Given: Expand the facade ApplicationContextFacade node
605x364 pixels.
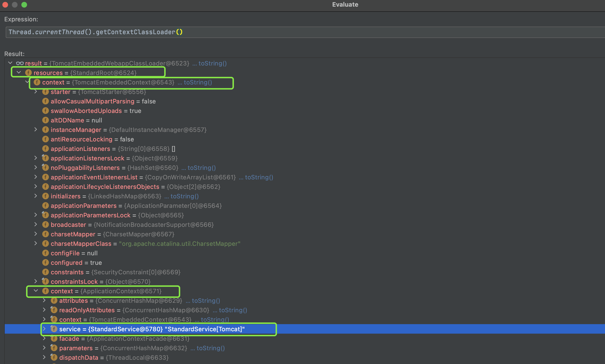Looking at the screenshot, I should tap(44, 338).
